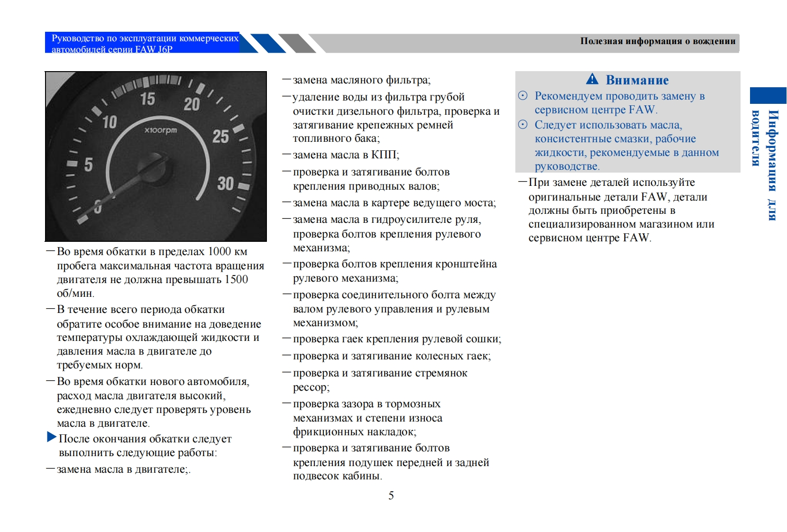
Task: Click the solid blue block above side tab
Action: 768,95
